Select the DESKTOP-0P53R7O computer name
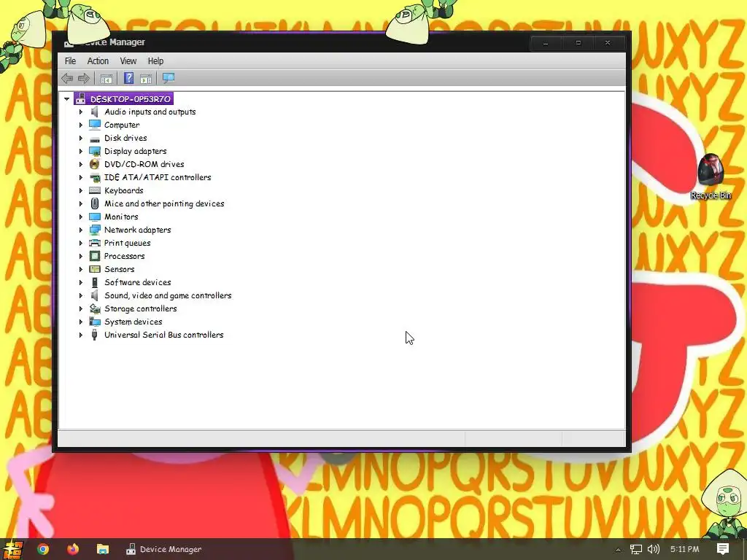 pyautogui.click(x=130, y=99)
